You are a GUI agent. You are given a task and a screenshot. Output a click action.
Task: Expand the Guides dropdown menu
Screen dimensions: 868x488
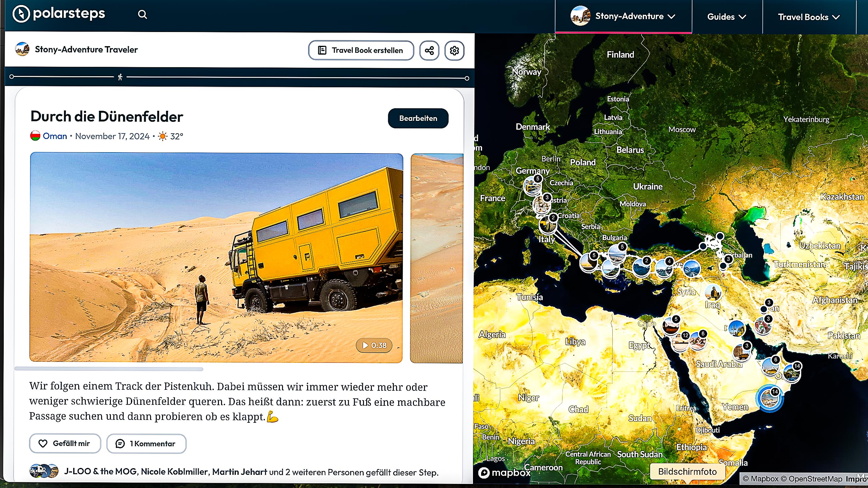[x=726, y=17]
